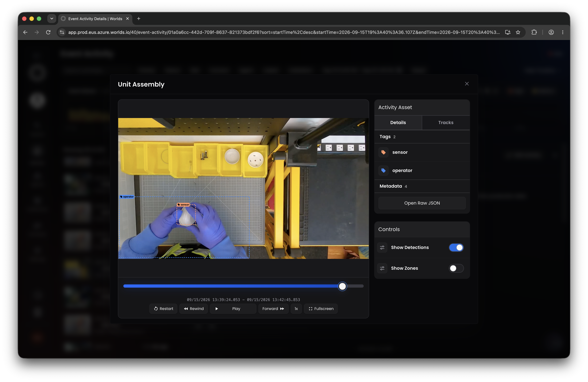Go back to the previous page
The width and height of the screenshot is (588, 382).
coord(25,32)
